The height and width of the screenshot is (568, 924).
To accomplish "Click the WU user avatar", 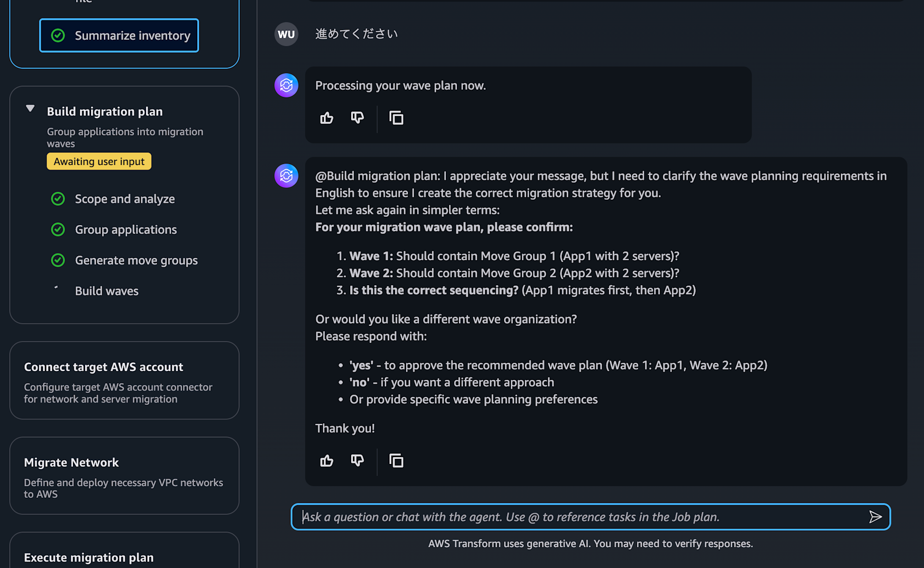I will click(286, 34).
